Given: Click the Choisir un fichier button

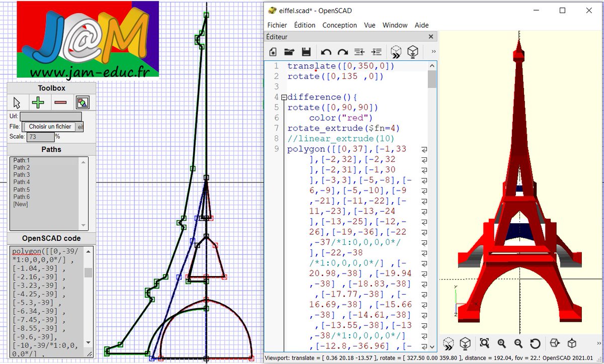Looking at the screenshot, I should tap(50, 127).
